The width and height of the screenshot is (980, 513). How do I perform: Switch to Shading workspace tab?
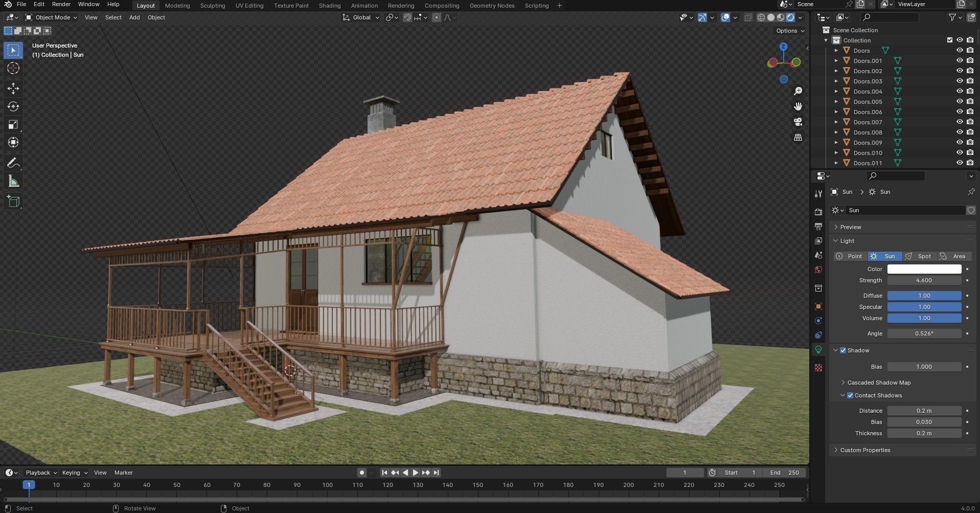pos(330,6)
